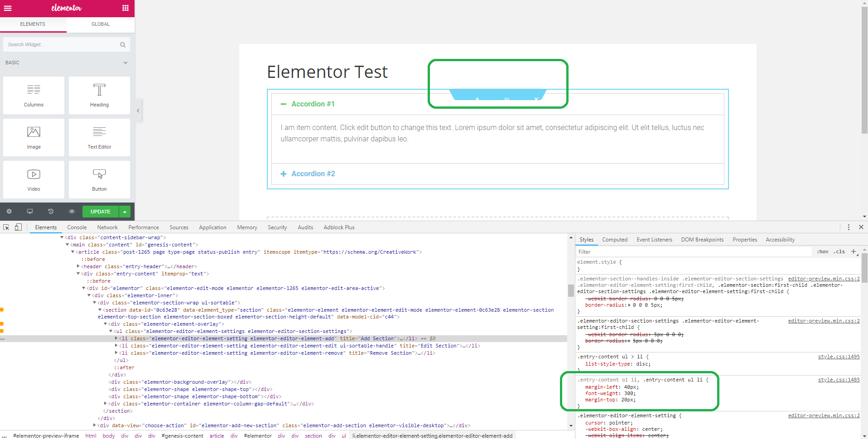Focus the Search Widget field
Image resolution: width=868 pixels, height=439 pixels.
point(67,44)
